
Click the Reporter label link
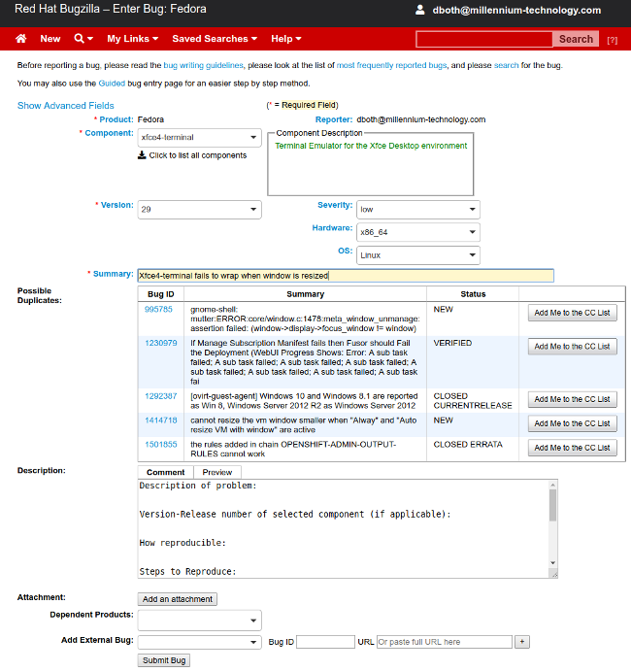pos(334,119)
